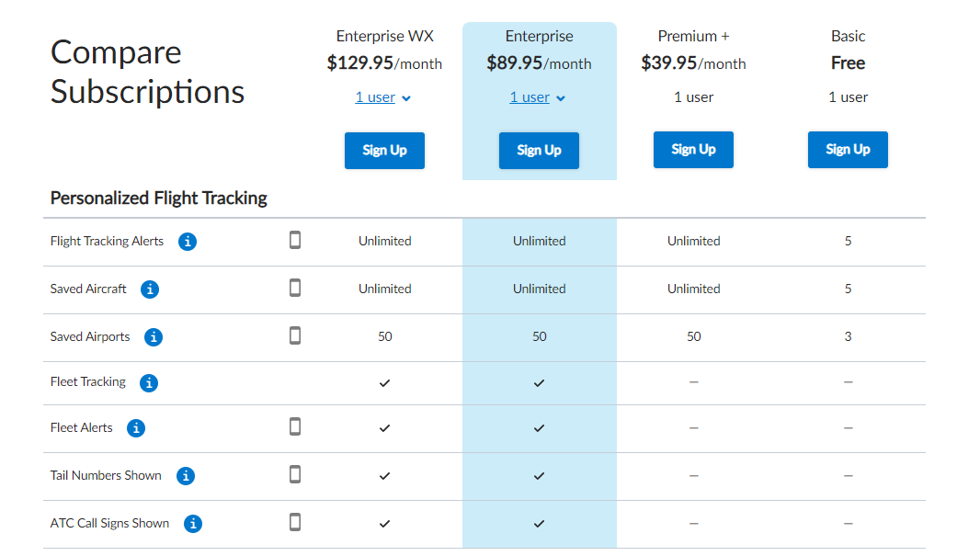The width and height of the screenshot is (980, 556).
Task: Click the mobile icon beside Tail Numbers Shown
Action: click(x=294, y=474)
